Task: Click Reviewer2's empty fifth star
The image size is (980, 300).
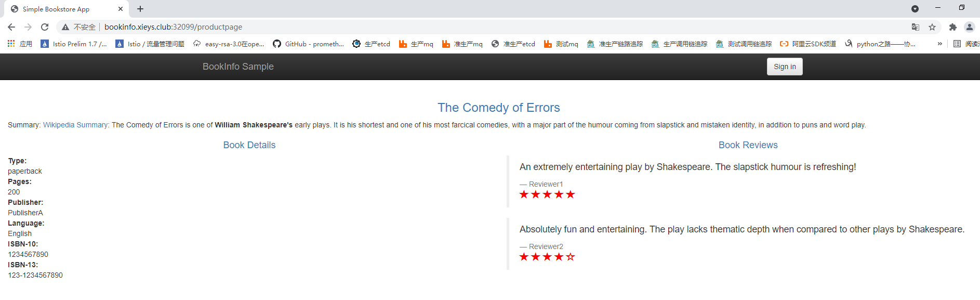Action: click(x=571, y=257)
